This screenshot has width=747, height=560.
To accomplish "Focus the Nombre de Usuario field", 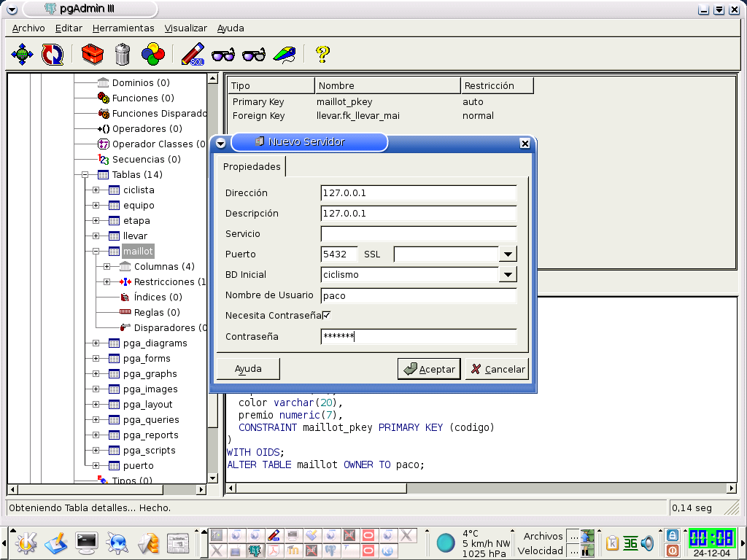I will (x=419, y=296).
